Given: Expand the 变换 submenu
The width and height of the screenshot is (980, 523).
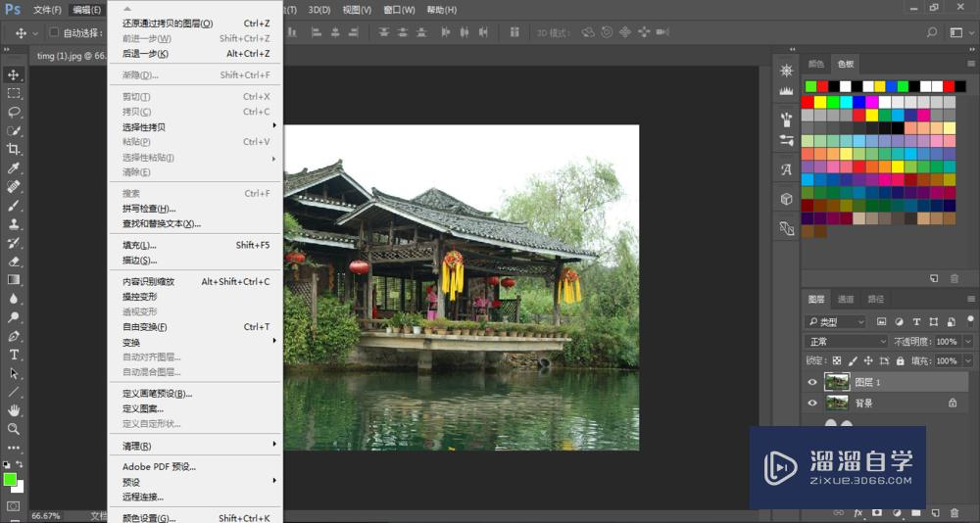Looking at the screenshot, I should [196, 343].
